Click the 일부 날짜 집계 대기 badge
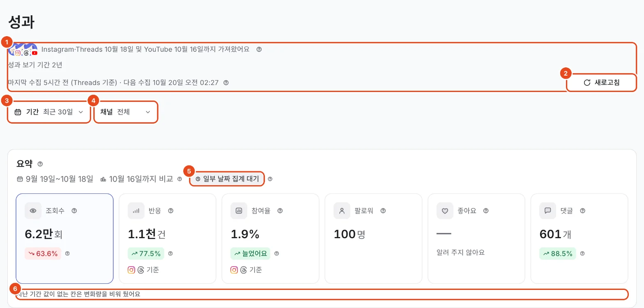Screen dimensions: 644x308 pos(227,179)
